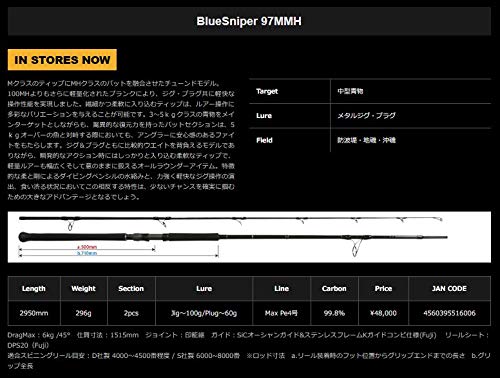This screenshot has height=378, width=500.
Task: Click the Weight column header
Action: tap(83, 289)
